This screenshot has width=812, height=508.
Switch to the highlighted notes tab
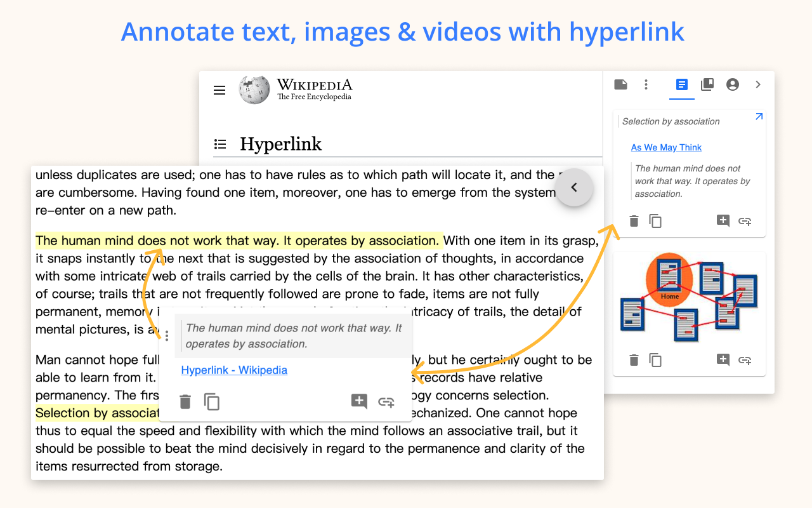(x=681, y=84)
